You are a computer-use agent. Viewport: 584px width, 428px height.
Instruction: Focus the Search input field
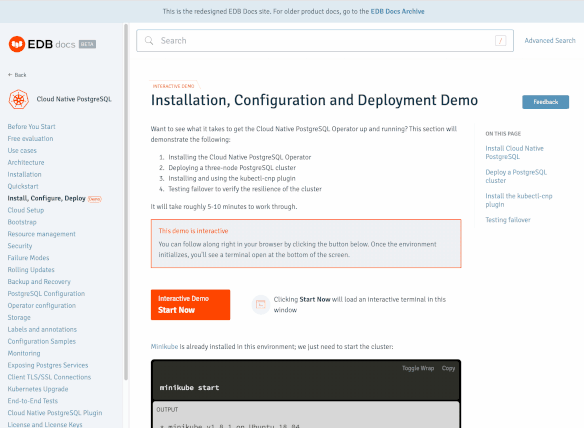325,41
